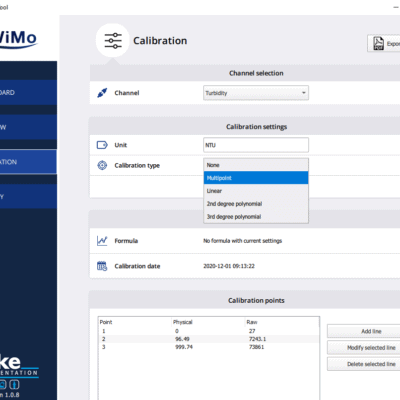Click the ViMo logo
This screenshot has height=400, width=400.
point(18,39)
